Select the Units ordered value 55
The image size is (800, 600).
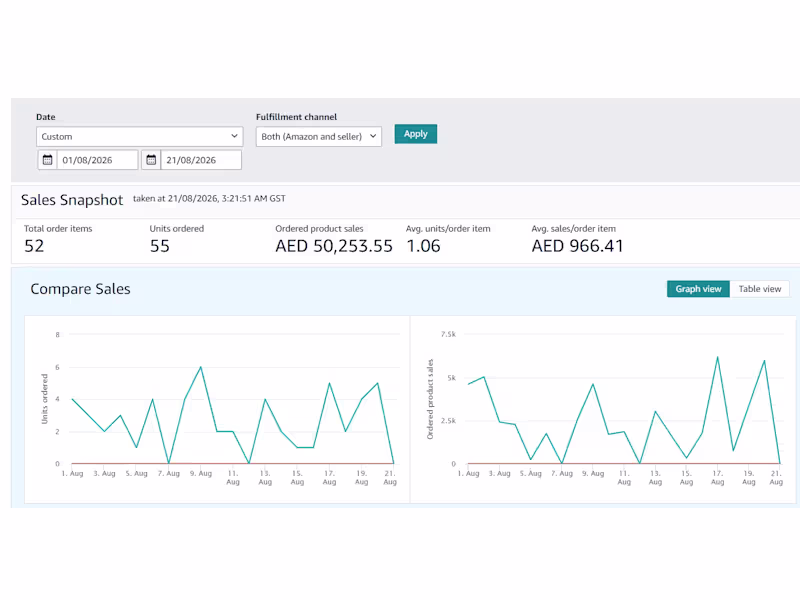point(160,246)
